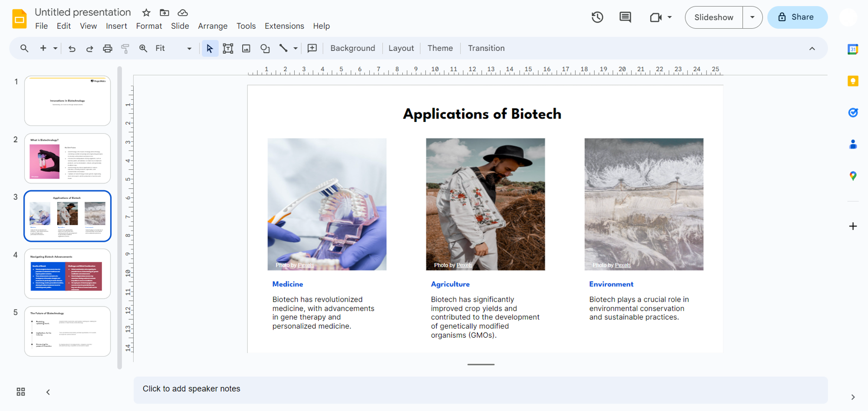
Task: Follow Pexels link on Agriculture photo
Action: (x=464, y=265)
